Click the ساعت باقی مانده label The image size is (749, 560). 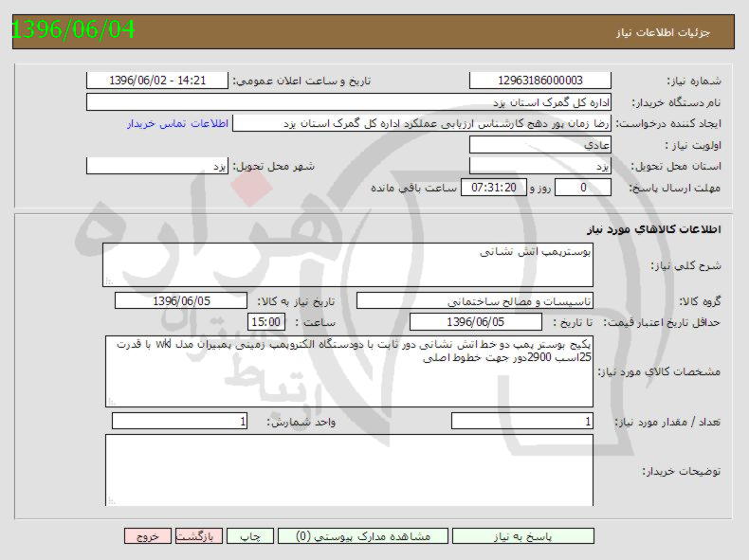(413, 188)
